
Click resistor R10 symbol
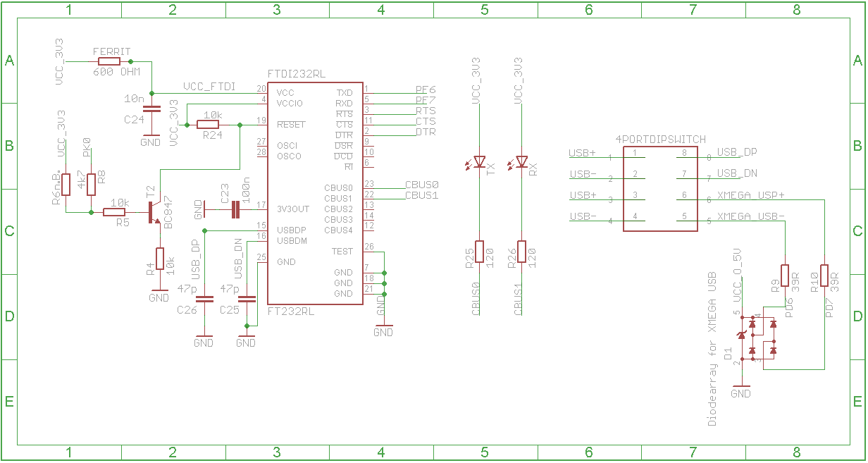824,276
